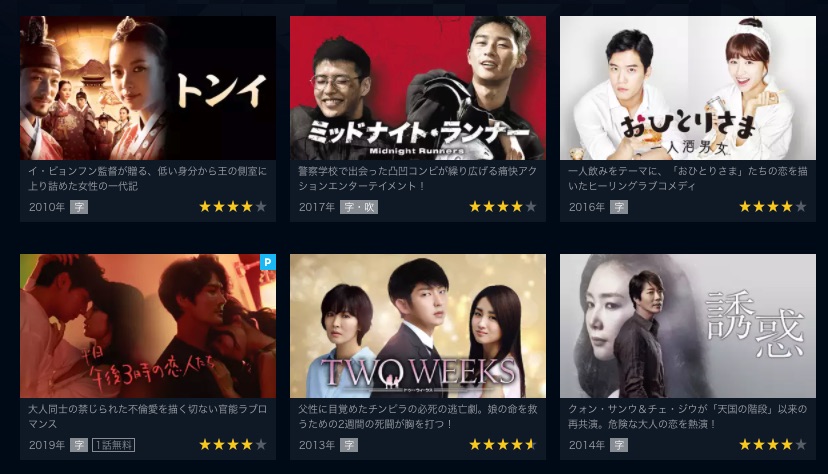Click description starting with イ・ビョンフン監督
The width and height of the screenshot is (828, 474).
tap(148, 178)
